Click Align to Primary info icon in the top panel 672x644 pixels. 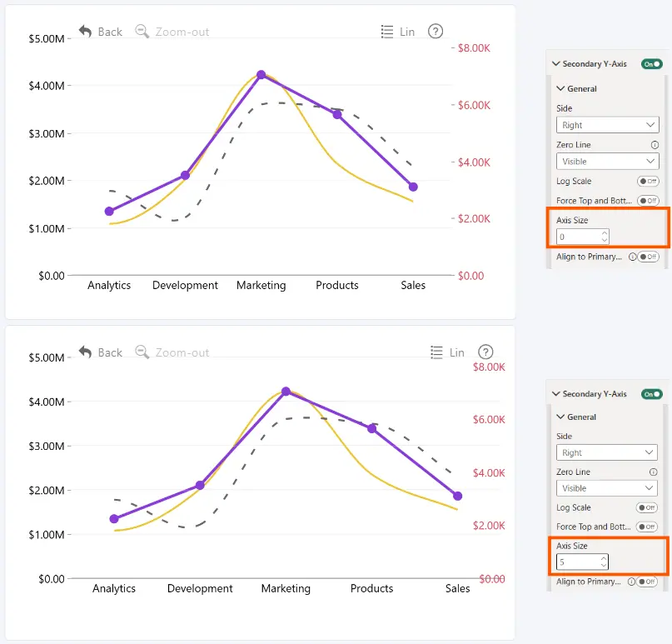632,257
